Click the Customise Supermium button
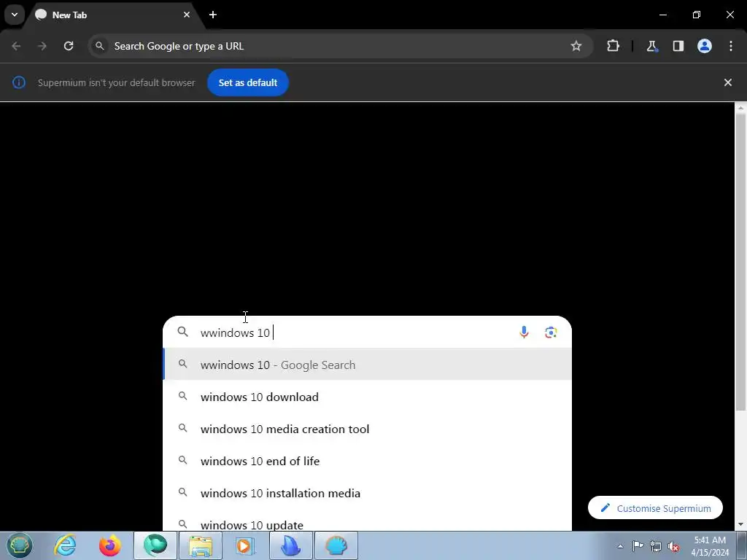This screenshot has width=747, height=560. [x=655, y=508]
